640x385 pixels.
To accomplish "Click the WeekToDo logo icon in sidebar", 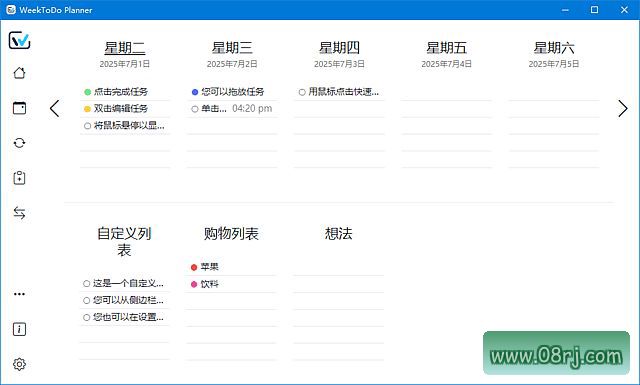I will (19, 40).
